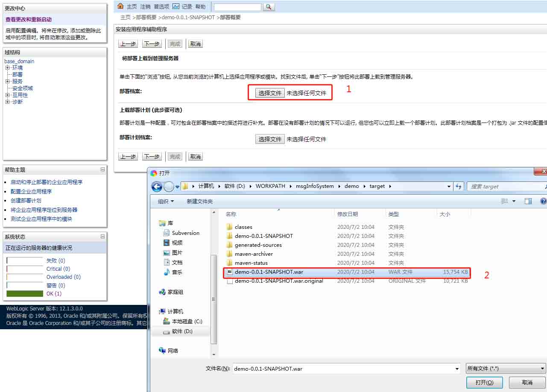Viewport: 547px width, 392px height.
Task: Collapse the 系统状态 panel
Action: (x=102, y=237)
